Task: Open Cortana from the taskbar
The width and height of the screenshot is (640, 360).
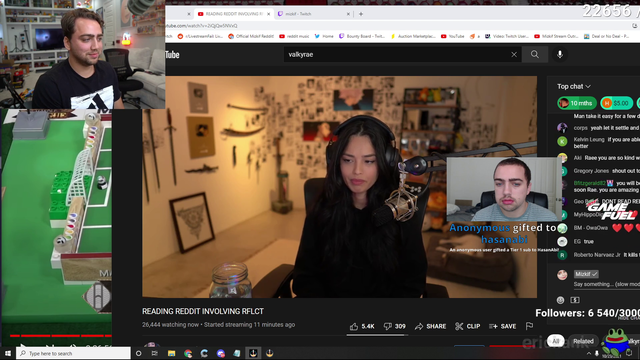Action: point(138,353)
